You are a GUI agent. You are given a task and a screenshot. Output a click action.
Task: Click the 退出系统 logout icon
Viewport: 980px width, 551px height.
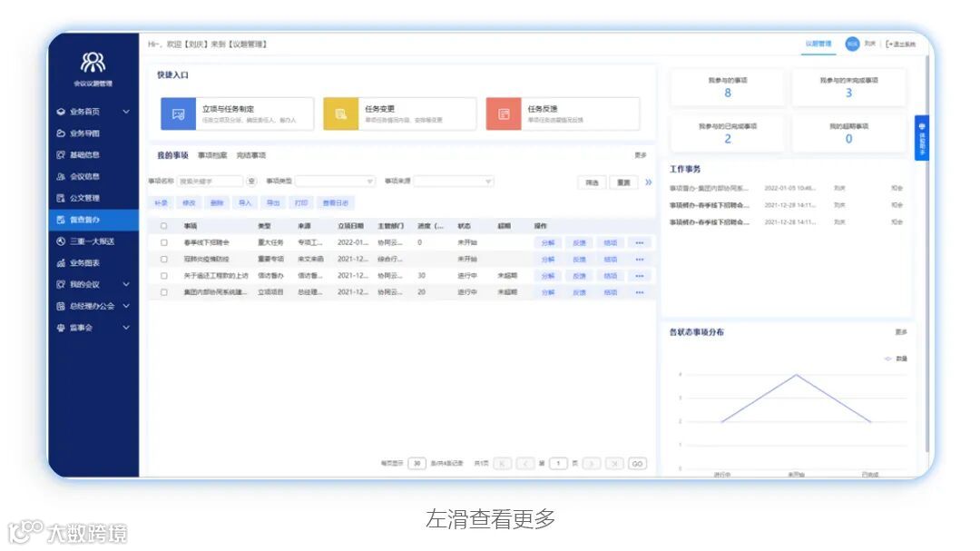tap(889, 44)
